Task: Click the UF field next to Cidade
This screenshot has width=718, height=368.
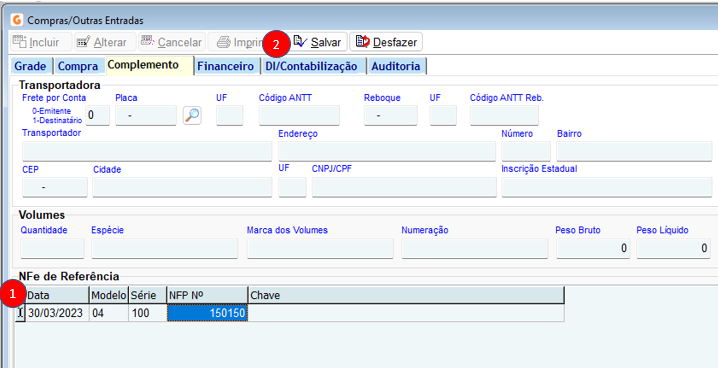Action: [292, 187]
